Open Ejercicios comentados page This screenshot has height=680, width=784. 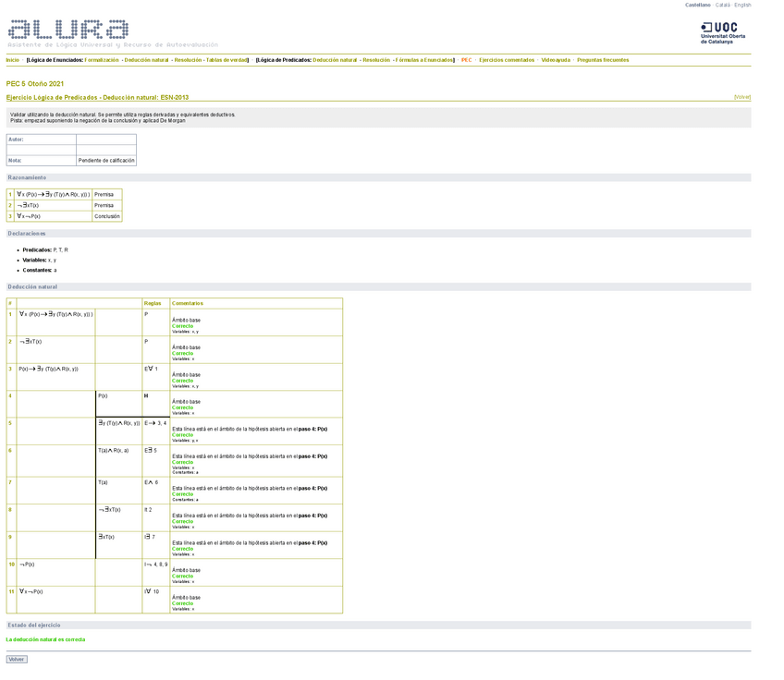(x=506, y=60)
